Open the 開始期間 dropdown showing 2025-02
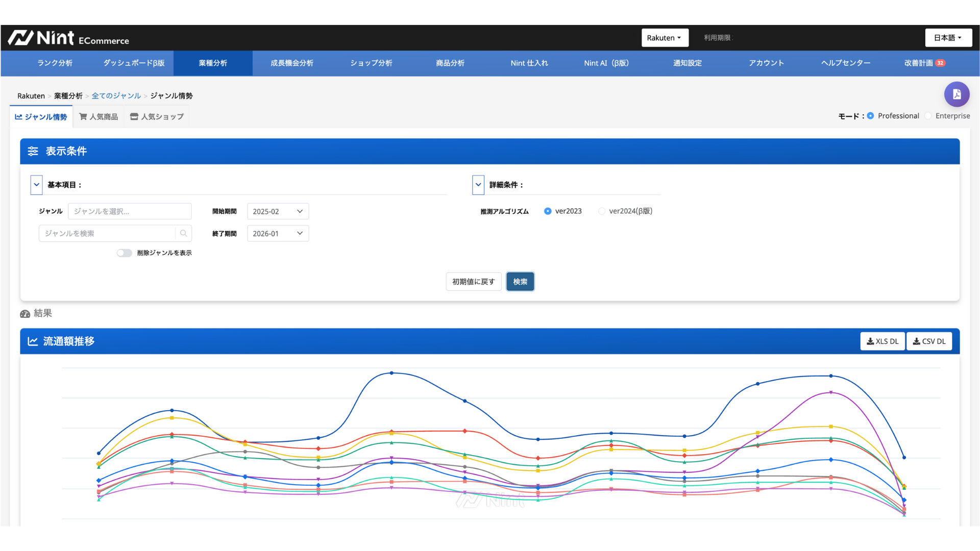Screen dimensions: 980x551 pos(278,211)
